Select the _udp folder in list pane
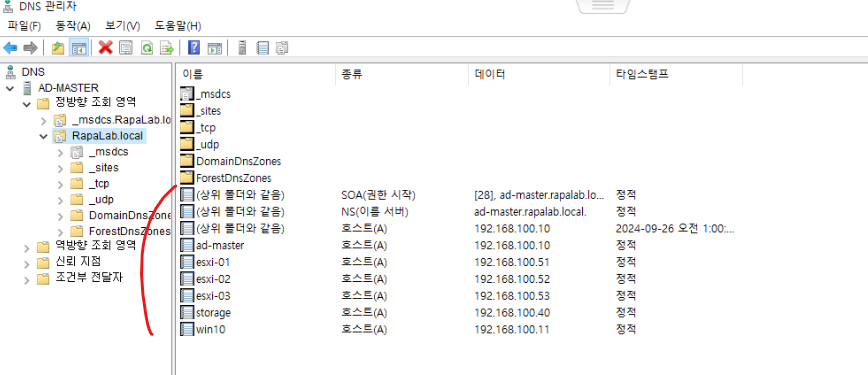868x375 pixels. pyautogui.click(x=208, y=145)
